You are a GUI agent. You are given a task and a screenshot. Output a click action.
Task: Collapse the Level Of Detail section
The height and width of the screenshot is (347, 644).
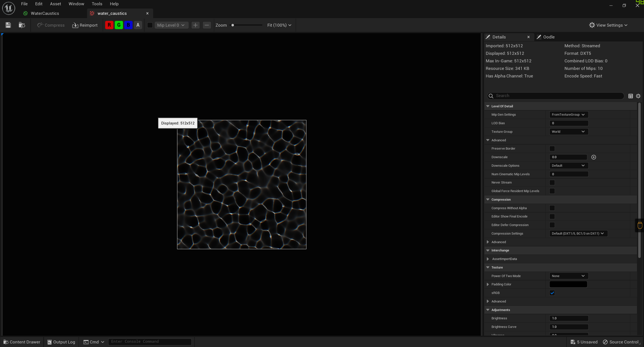(x=488, y=106)
